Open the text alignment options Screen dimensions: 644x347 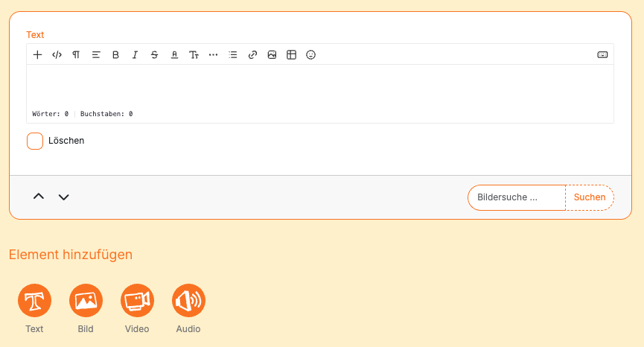pyautogui.click(x=96, y=54)
